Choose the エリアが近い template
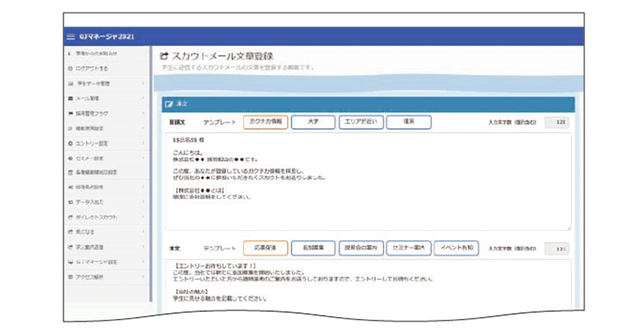 tap(360, 122)
